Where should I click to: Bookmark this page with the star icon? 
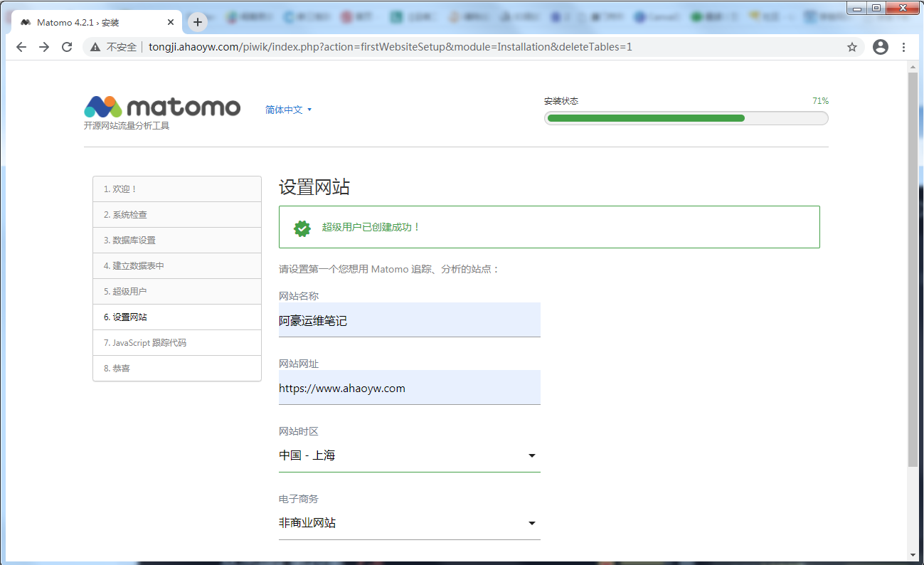pos(852,47)
